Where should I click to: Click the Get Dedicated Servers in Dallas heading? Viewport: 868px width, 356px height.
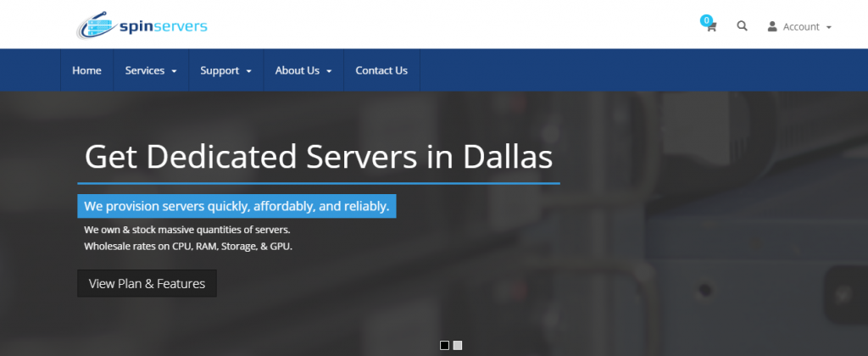(x=319, y=158)
